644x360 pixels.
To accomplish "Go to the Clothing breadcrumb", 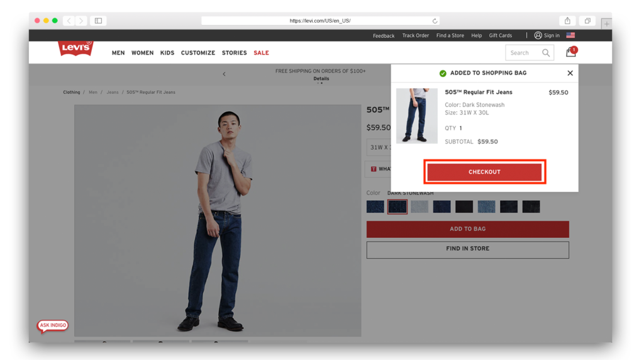I will coord(72,92).
